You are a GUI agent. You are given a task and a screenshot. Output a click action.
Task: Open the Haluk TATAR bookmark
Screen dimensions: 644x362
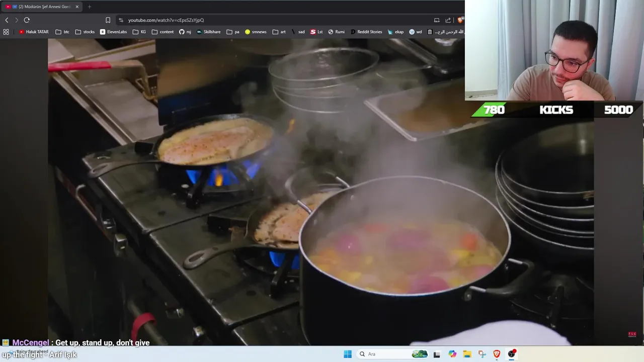[x=34, y=32]
